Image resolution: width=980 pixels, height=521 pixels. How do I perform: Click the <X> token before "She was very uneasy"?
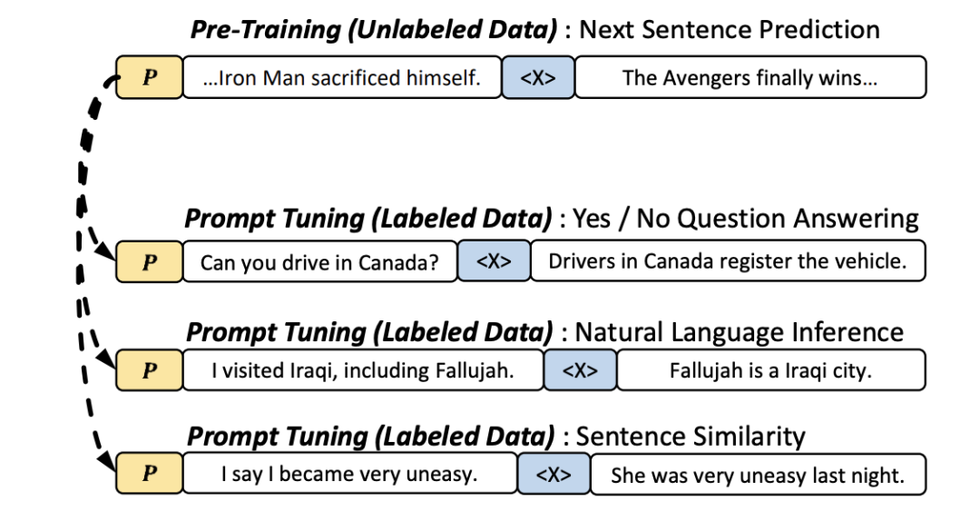(554, 475)
